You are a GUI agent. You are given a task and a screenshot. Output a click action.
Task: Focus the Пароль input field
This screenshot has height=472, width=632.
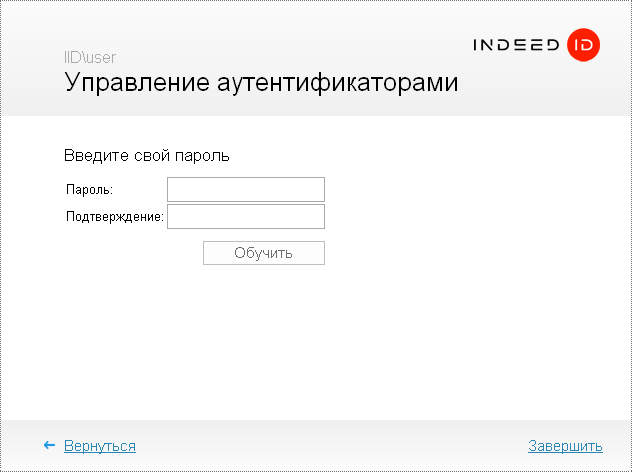pos(246,189)
